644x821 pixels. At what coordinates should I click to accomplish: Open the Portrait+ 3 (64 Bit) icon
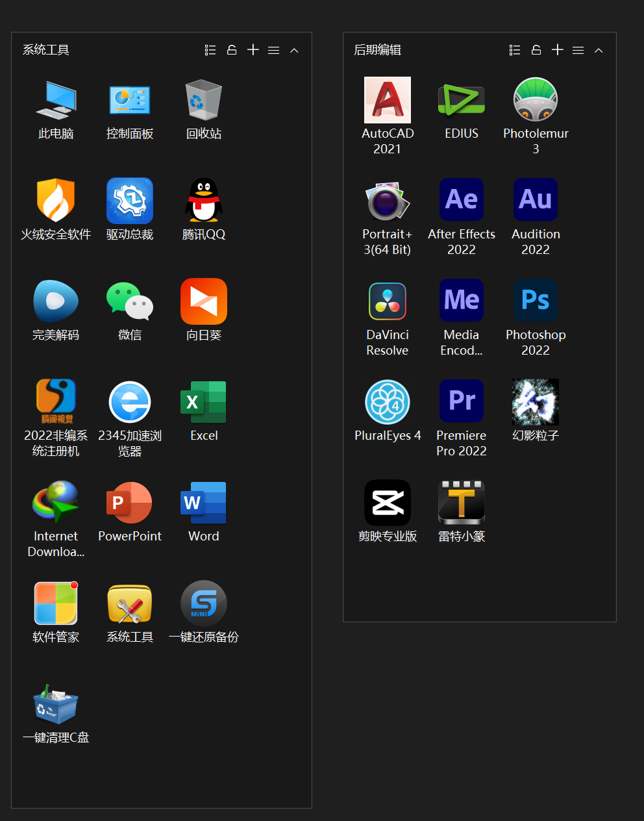[388, 201]
